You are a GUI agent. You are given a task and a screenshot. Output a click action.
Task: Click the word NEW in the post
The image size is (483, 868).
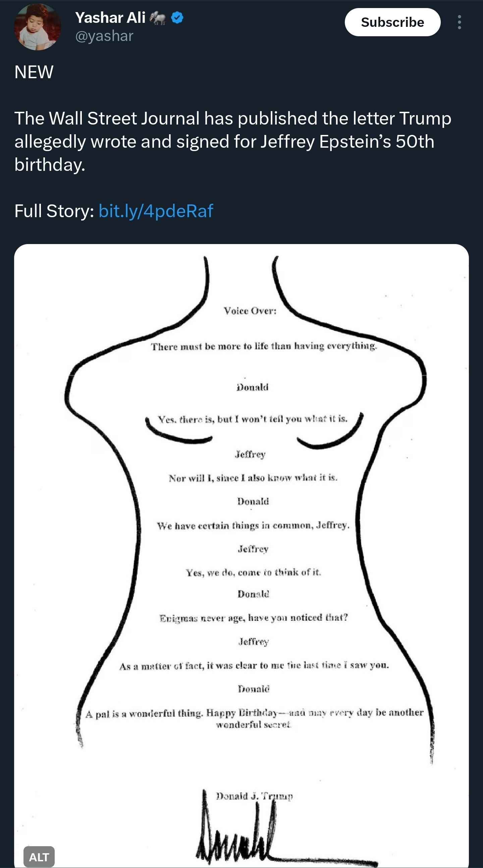(x=34, y=72)
